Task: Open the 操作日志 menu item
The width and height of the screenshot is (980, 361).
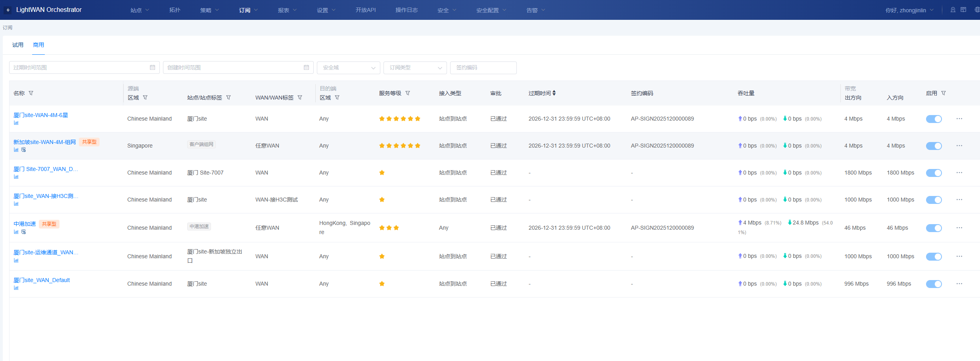Action: pyautogui.click(x=407, y=10)
